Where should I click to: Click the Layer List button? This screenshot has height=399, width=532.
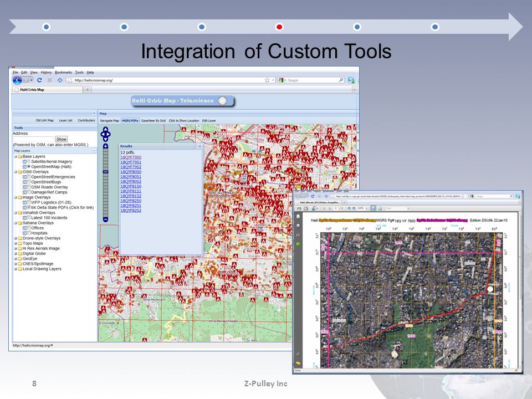point(65,120)
